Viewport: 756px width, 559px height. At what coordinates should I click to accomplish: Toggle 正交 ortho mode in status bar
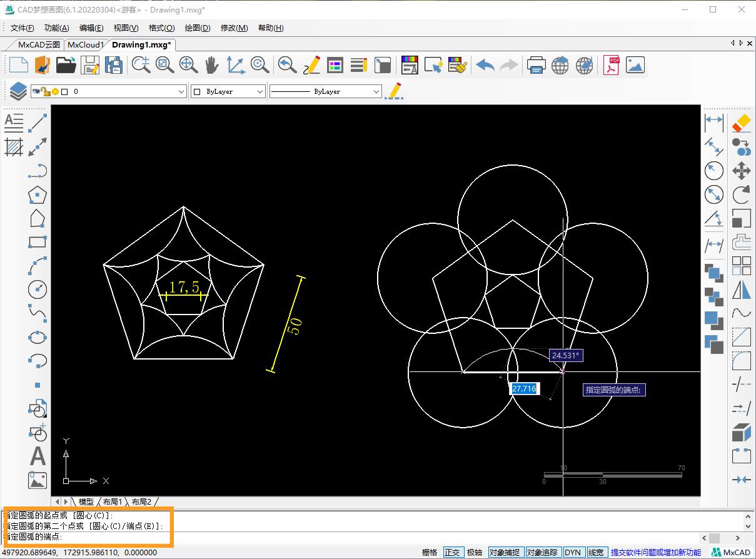452,552
